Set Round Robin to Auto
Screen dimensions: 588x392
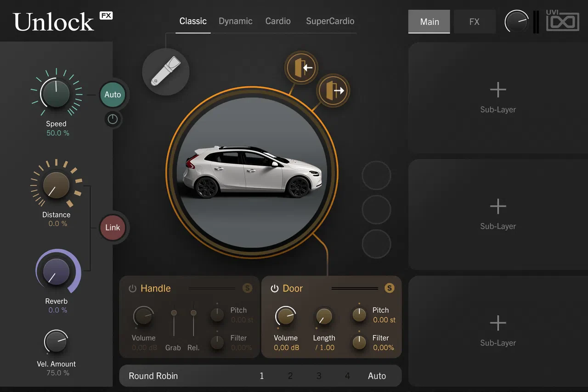pos(377,376)
